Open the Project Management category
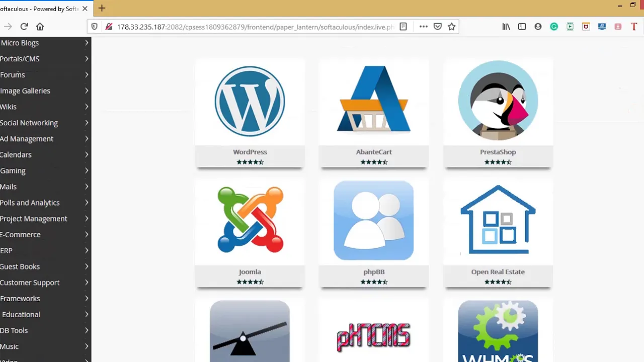 click(x=45, y=219)
